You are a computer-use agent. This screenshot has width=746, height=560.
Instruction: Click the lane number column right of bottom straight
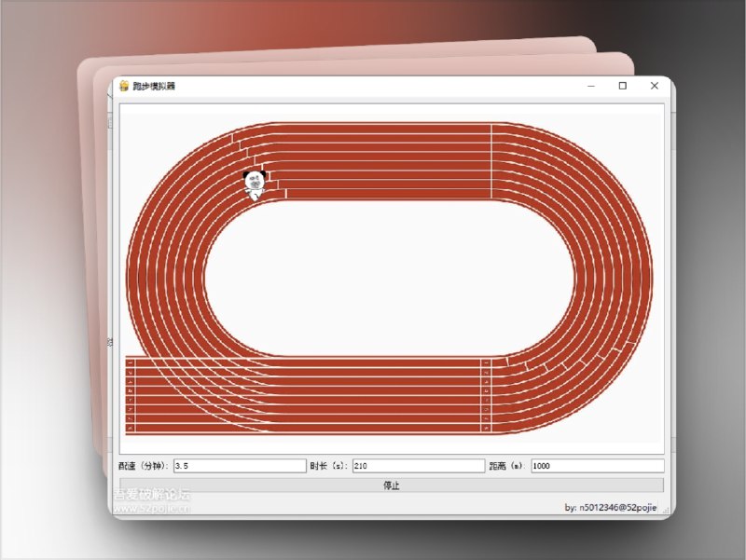(486, 395)
